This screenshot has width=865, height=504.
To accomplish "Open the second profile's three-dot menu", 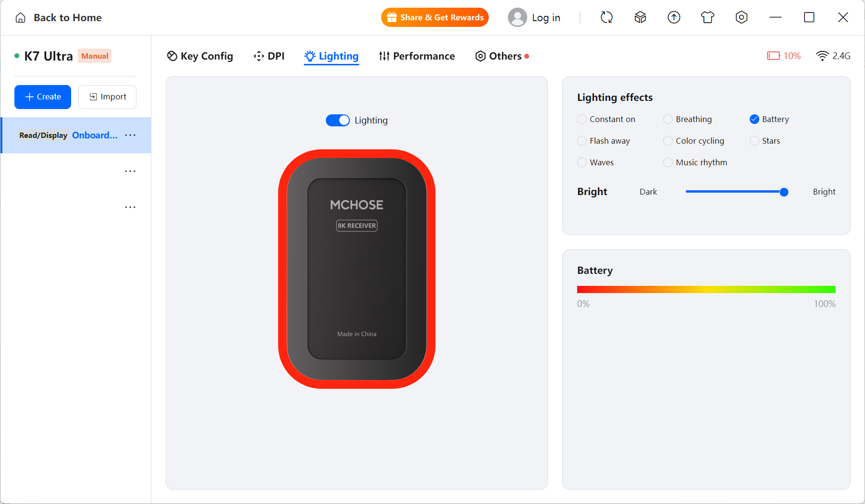I will click(130, 172).
